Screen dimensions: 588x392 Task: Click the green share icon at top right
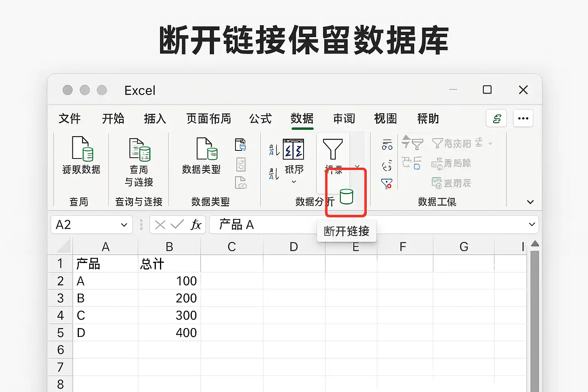[x=497, y=118]
